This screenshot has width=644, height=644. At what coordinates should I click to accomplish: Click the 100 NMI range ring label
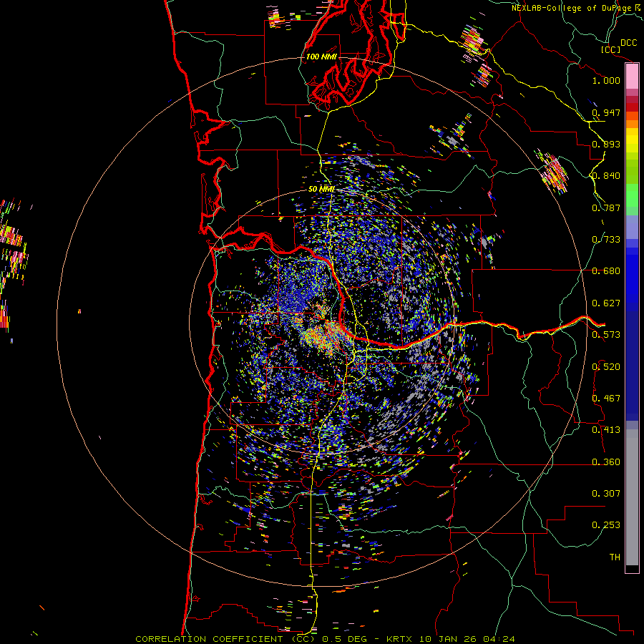click(x=321, y=57)
